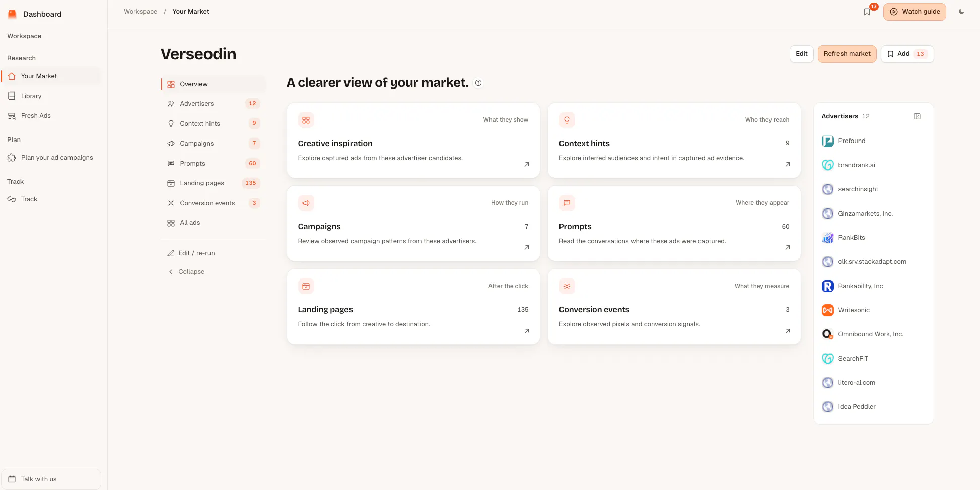The height and width of the screenshot is (490, 980).
Task: Click the Campaigns megaphone icon on its card
Action: click(306, 203)
